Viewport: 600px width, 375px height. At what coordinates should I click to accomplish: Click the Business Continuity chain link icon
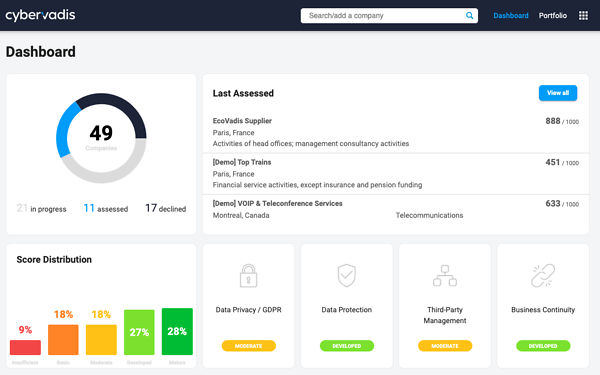(x=543, y=276)
